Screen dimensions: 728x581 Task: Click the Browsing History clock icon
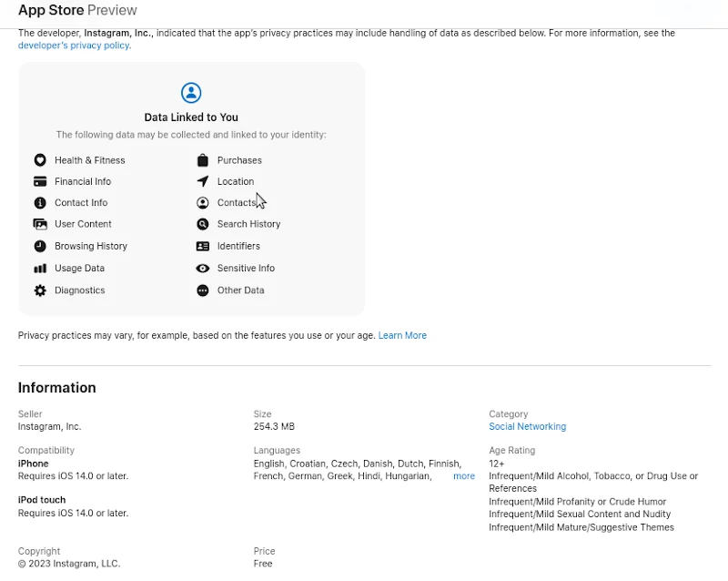coord(40,246)
